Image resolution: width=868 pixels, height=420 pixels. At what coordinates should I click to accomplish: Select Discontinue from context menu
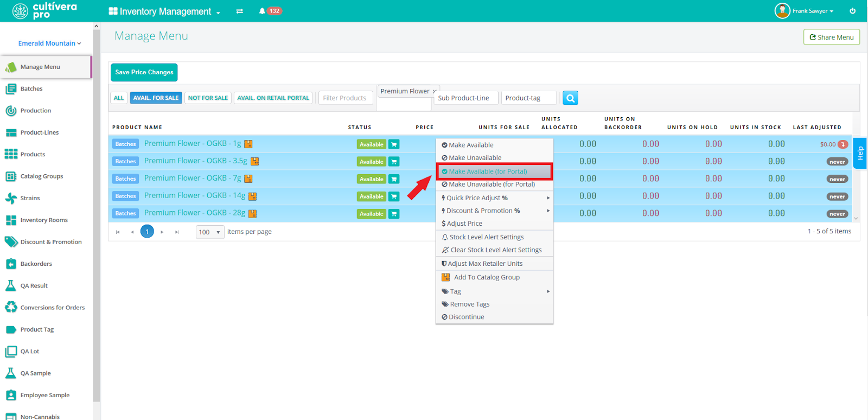[495, 317]
